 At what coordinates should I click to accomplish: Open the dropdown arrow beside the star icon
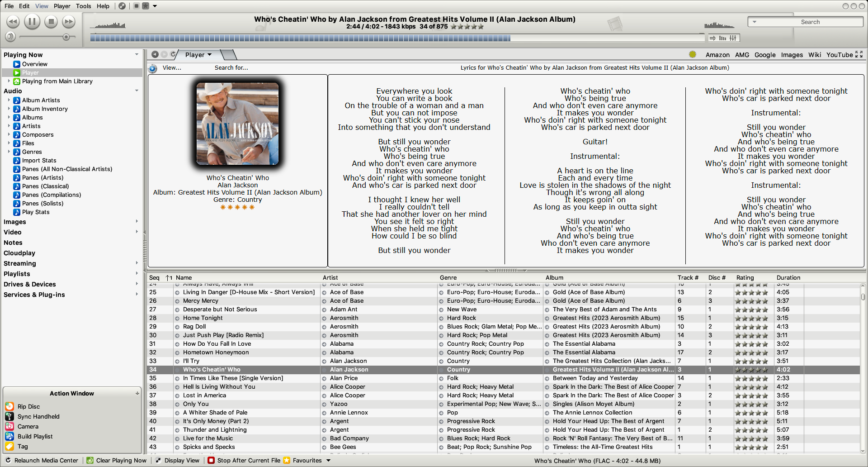coord(155,6)
